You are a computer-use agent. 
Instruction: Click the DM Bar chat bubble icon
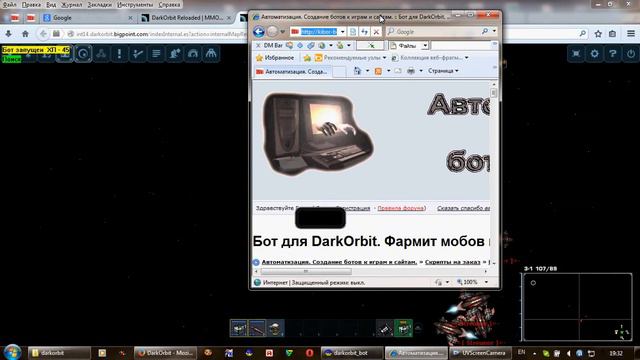[289, 45]
